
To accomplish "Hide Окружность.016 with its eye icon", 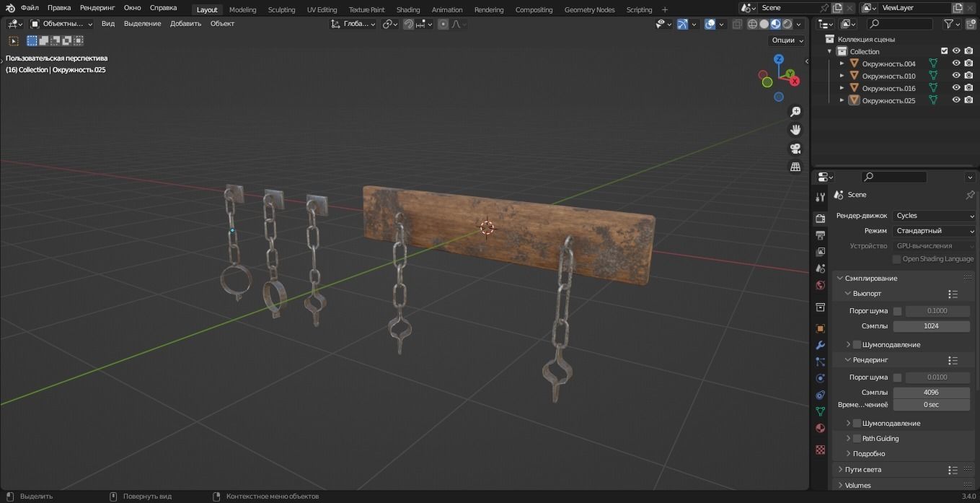I will (956, 88).
